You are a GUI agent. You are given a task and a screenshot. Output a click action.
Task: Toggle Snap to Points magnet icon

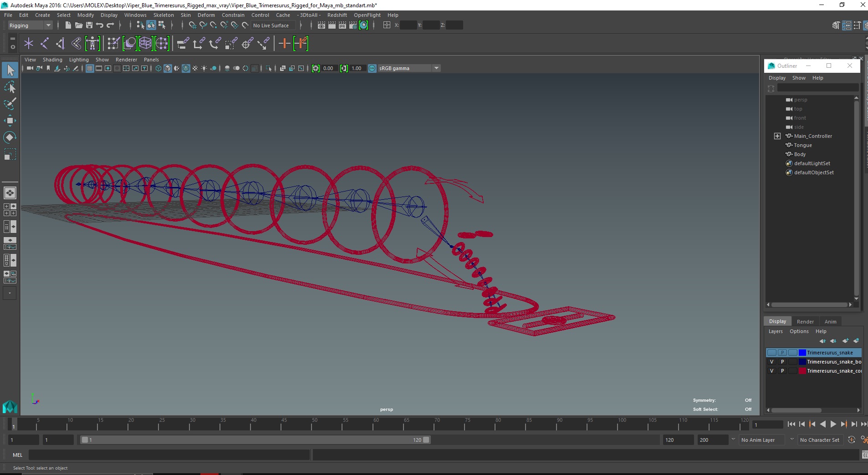click(214, 25)
